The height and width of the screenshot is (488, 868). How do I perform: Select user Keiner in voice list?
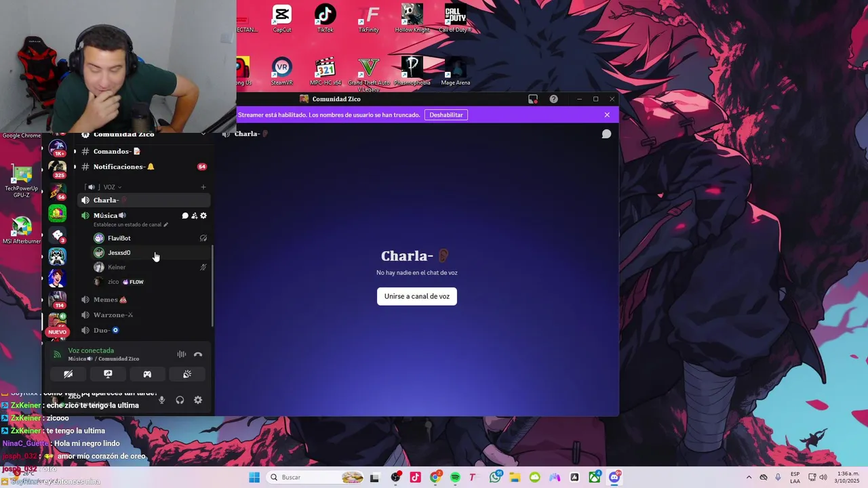pos(149,267)
